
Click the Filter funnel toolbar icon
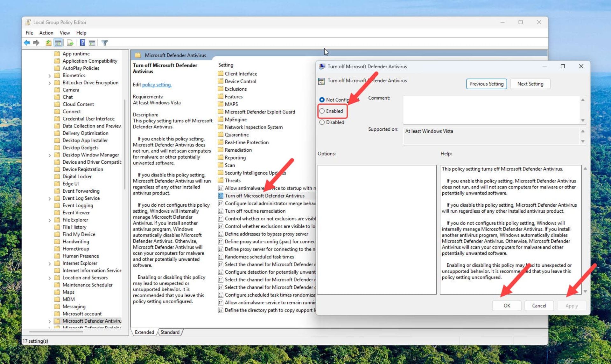coord(105,43)
